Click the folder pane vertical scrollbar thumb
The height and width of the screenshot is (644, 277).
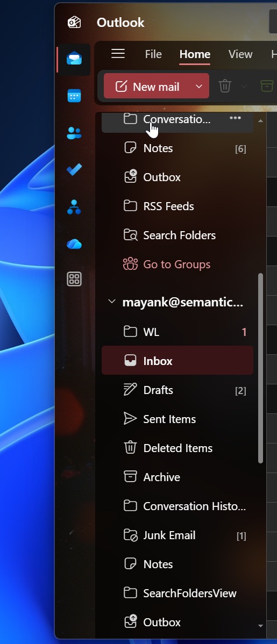click(x=260, y=368)
